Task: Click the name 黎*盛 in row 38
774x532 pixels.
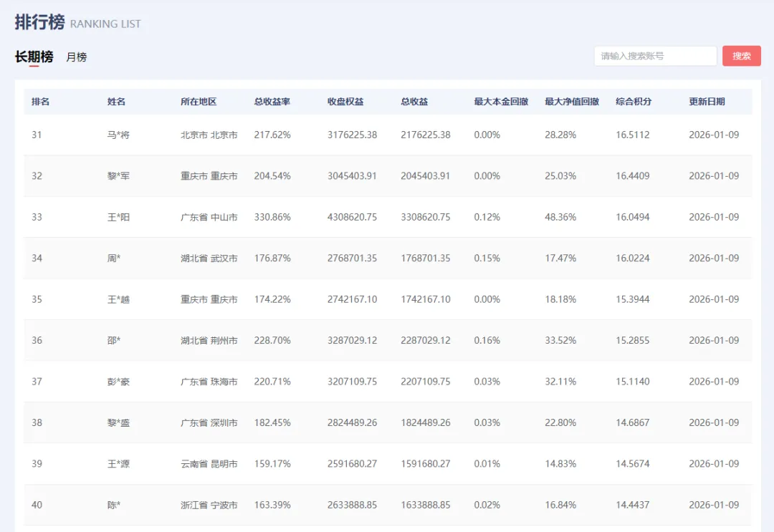Action: click(118, 422)
